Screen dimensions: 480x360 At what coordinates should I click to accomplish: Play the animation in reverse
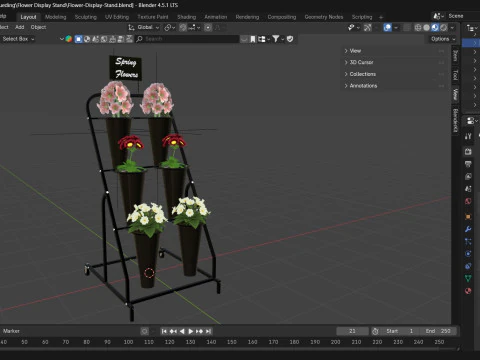[x=182, y=331]
